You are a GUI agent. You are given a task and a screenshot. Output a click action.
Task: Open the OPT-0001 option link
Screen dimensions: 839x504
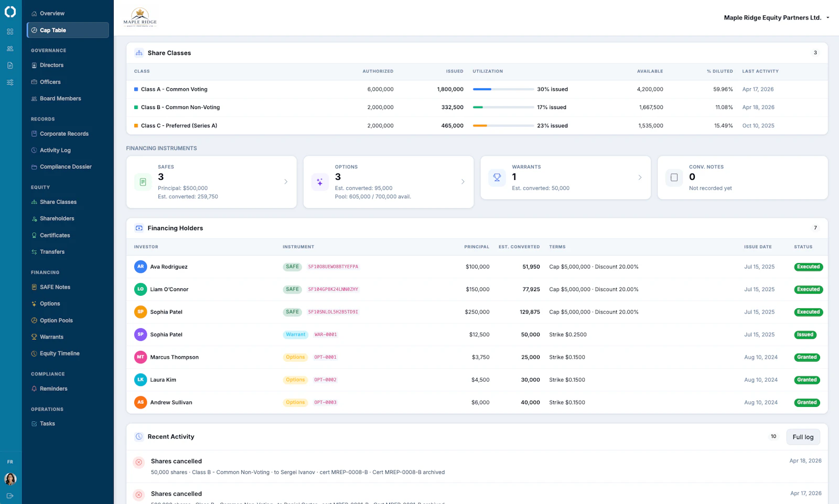click(325, 357)
